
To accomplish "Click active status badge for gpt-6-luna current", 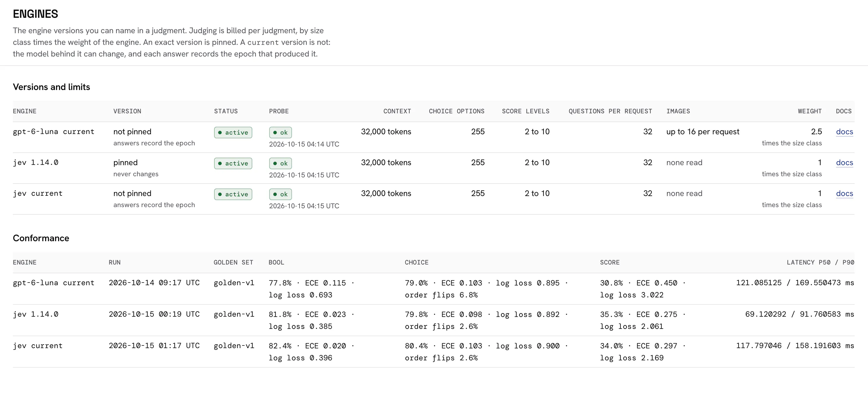I will click(233, 133).
